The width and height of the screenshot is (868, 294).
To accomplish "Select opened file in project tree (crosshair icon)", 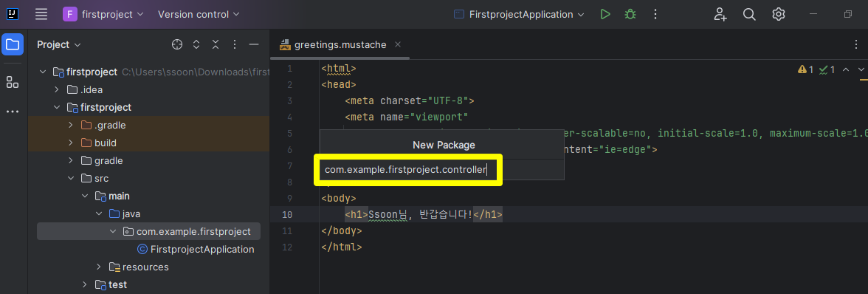I will point(177,45).
